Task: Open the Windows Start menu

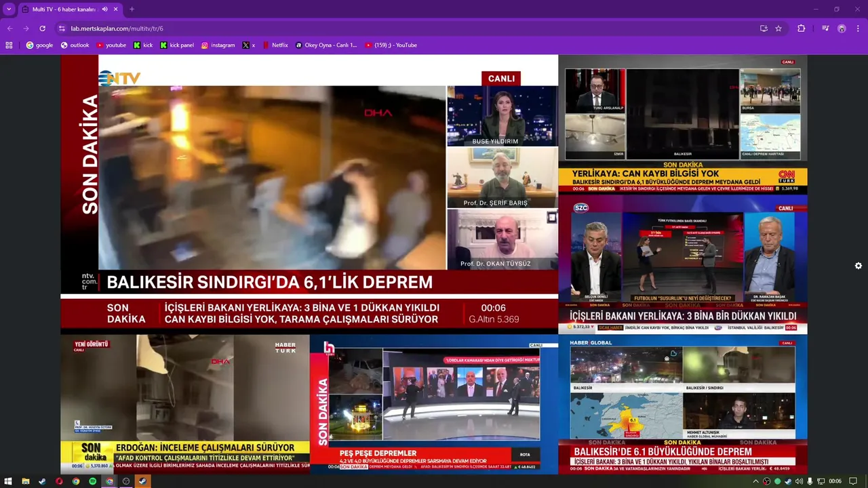Action: 9,481
